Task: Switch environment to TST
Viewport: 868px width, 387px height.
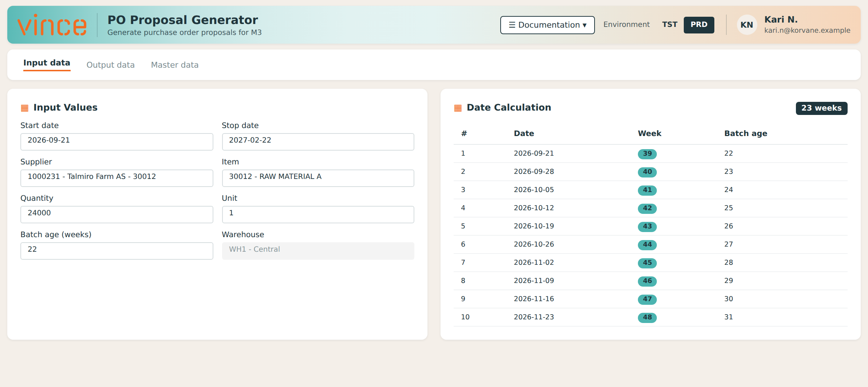Action: coord(670,25)
